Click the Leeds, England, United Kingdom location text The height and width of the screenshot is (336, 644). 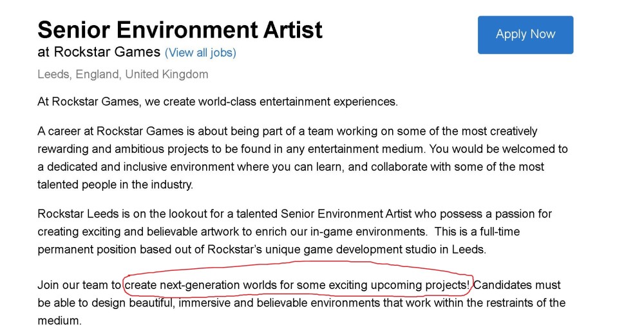[123, 74]
